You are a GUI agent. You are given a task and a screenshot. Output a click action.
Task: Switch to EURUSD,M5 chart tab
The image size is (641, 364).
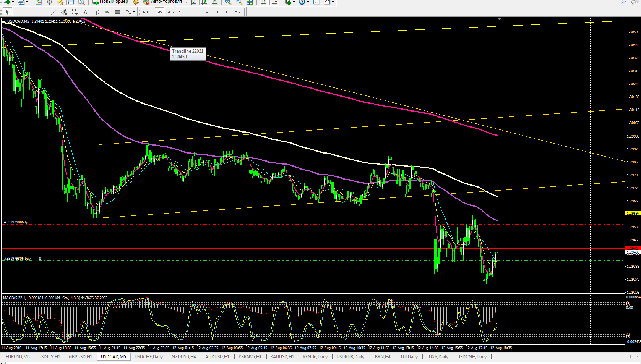pos(18,357)
